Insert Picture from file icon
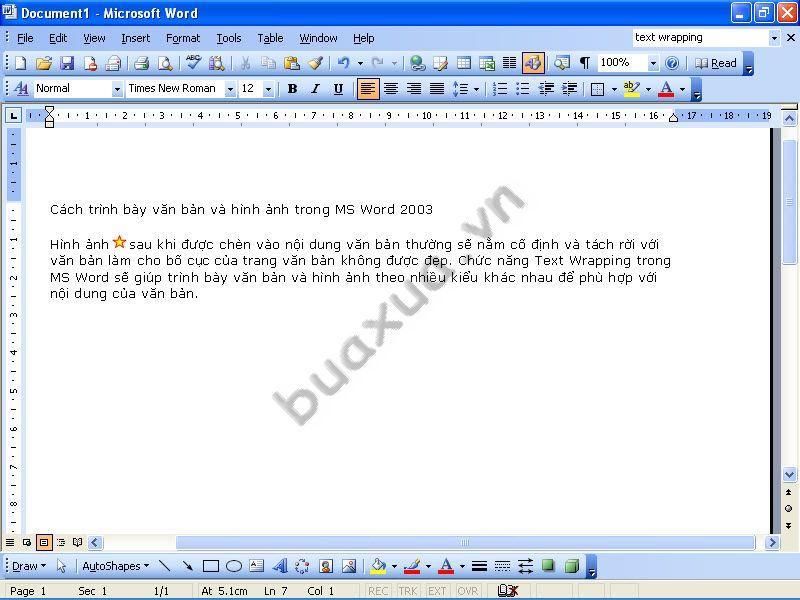This screenshot has width=800, height=600. point(349,566)
